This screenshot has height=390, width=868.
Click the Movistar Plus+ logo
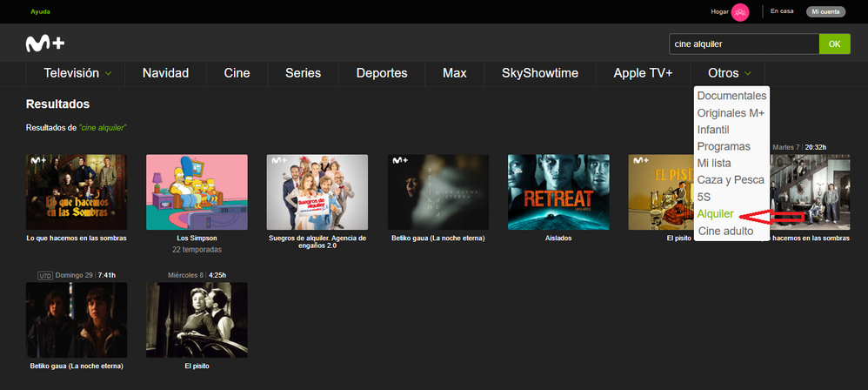(45, 44)
